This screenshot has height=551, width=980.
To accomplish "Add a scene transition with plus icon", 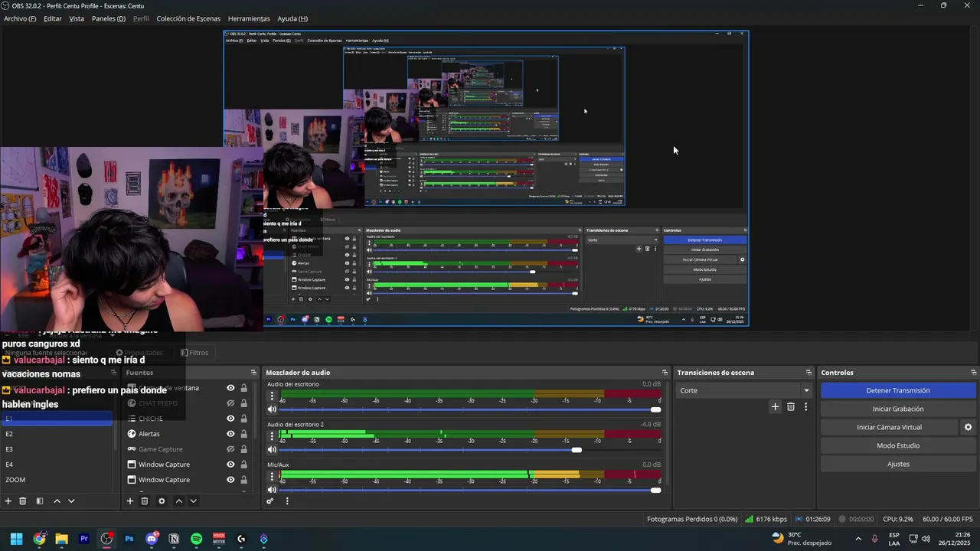I will coord(775,407).
